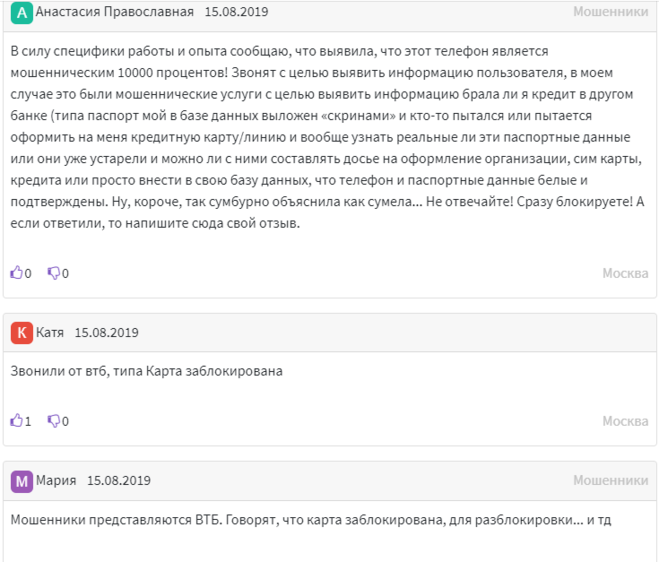Screen dimensions: 659x562
Task: Open the author name Катя
Action: (50, 333)
